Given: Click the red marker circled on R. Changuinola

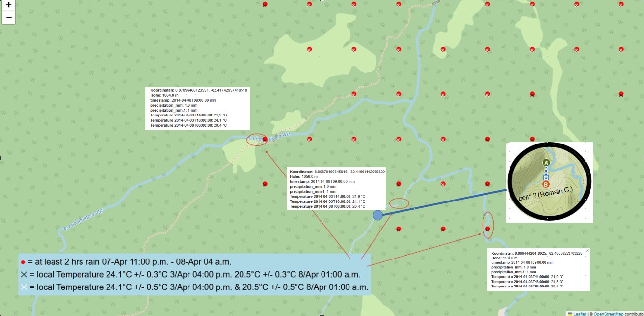Looking at the screenshot, I should (265, 139).
